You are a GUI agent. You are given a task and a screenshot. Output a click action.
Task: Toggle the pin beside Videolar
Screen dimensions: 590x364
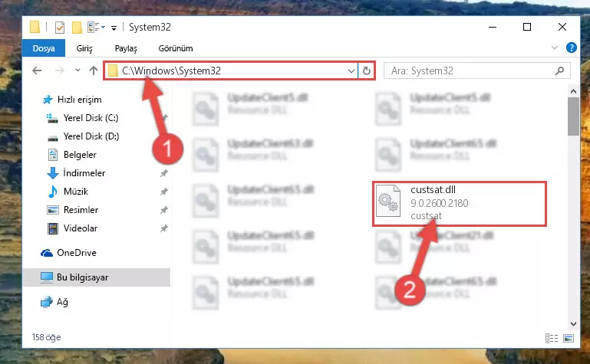(163, 228)
